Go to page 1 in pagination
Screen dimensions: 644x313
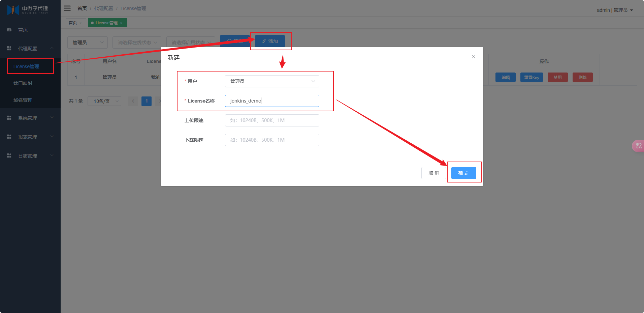(147, 101)
